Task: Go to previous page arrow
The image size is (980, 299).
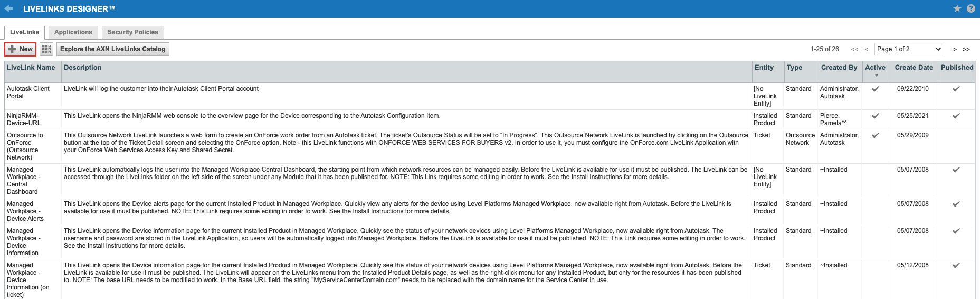Action: coord(866,49)
